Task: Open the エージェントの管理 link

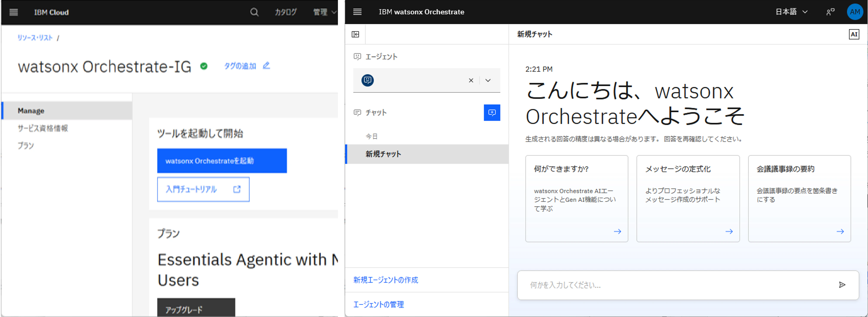Action: [378, 305]
